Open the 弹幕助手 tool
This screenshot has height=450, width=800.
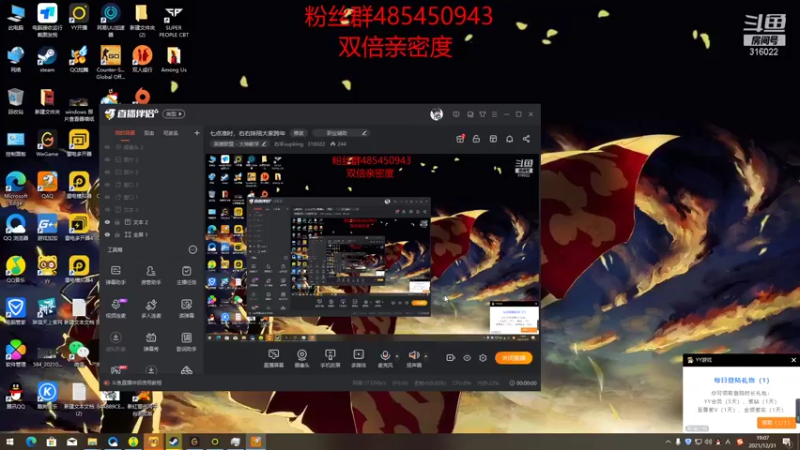[116, 274]
